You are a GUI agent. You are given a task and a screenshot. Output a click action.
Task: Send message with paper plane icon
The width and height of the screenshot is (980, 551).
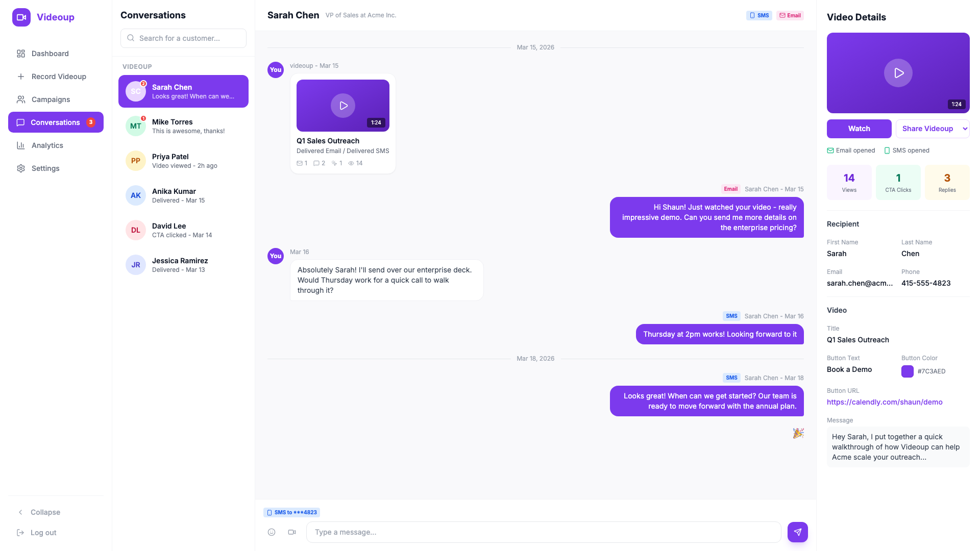pos(797,532)
